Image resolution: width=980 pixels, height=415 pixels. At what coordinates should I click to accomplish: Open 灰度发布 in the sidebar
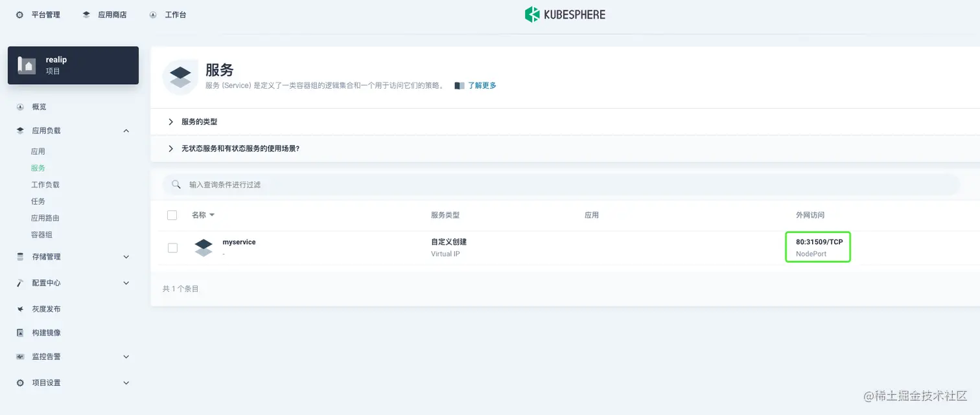click(47, 309)
